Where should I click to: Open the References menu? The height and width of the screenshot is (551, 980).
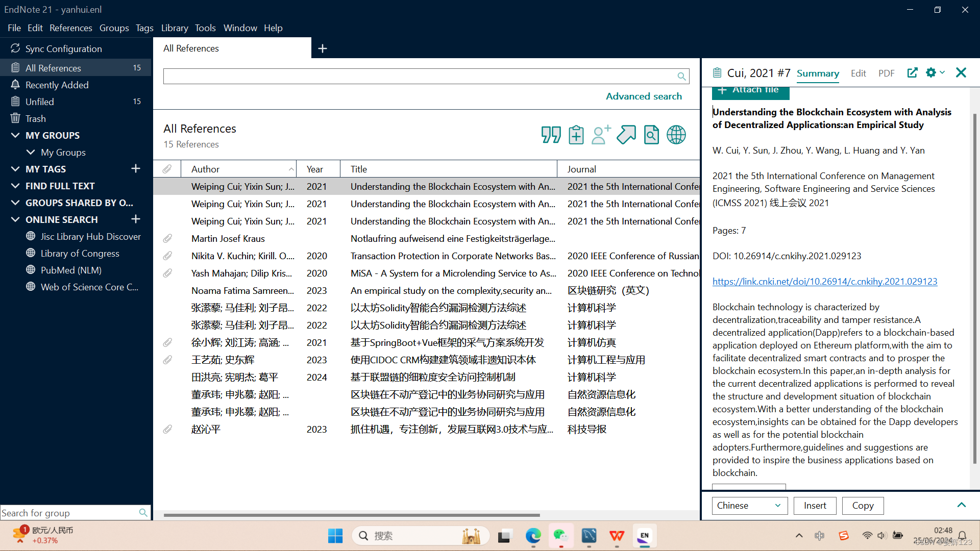(x=70, y=28)
